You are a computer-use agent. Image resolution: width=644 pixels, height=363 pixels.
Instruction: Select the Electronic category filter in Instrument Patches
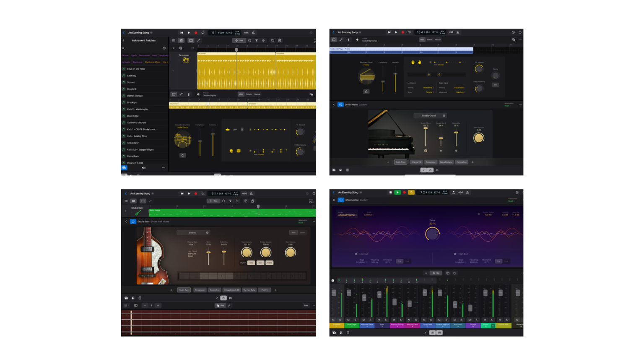pyautogui.click(x=138, y=62)
